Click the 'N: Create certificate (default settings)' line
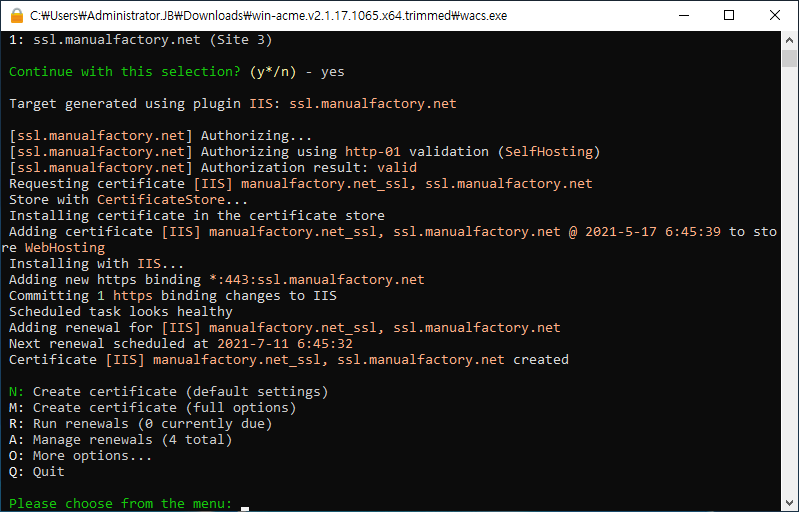Image resolution: width=799 pixels, height=512 pixels. tap(169, 392)
